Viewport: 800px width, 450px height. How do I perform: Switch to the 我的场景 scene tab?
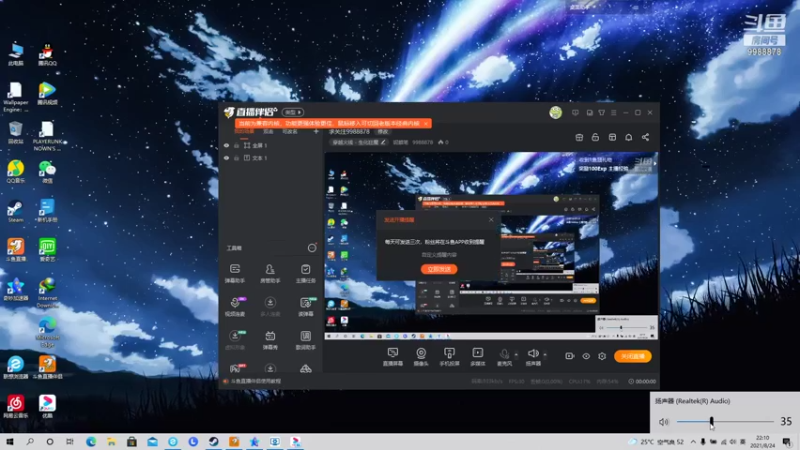244,132
